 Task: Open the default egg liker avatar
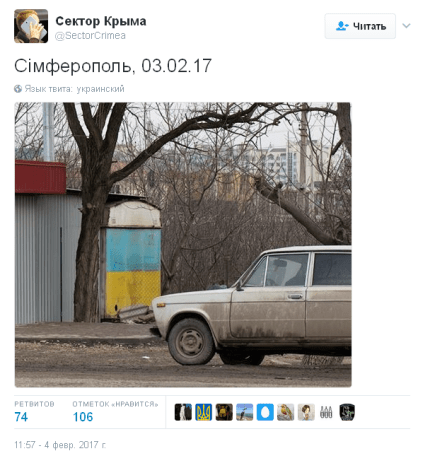pos(265,412)
